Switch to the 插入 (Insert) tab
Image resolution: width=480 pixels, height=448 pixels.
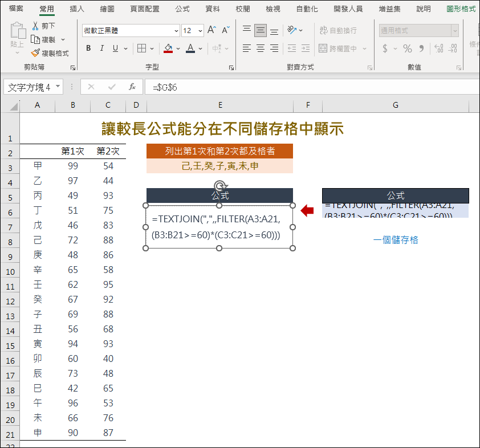pyautogui.click(x=77, y=9)
